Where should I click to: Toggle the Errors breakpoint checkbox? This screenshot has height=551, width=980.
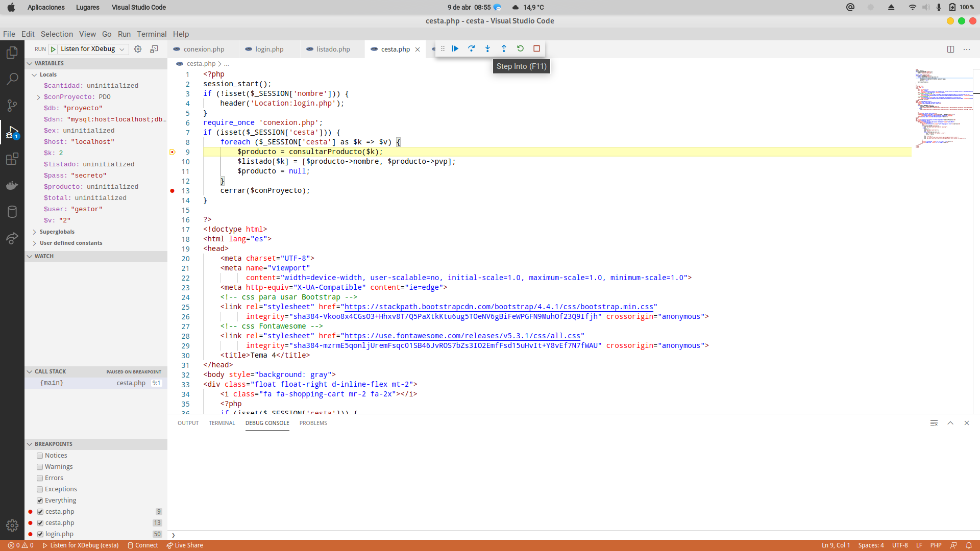click(x=40, y=478)
